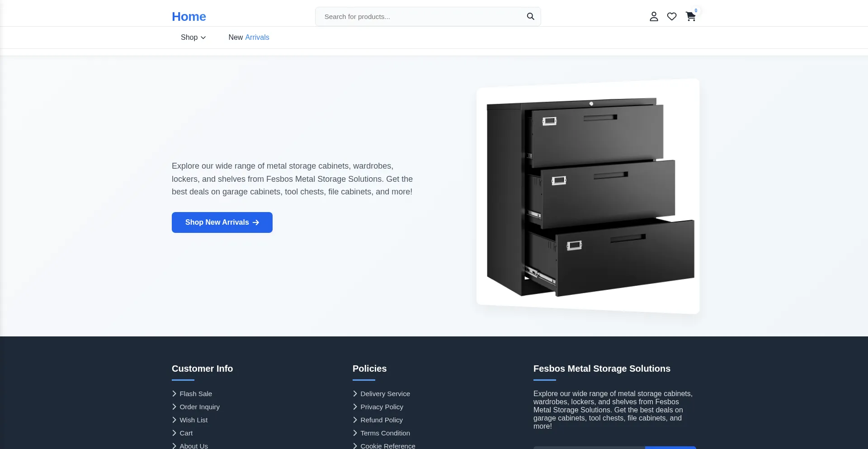Click the black file cabinet image
The height and width of the screenshot is (449, 868).
coord(588,197)
